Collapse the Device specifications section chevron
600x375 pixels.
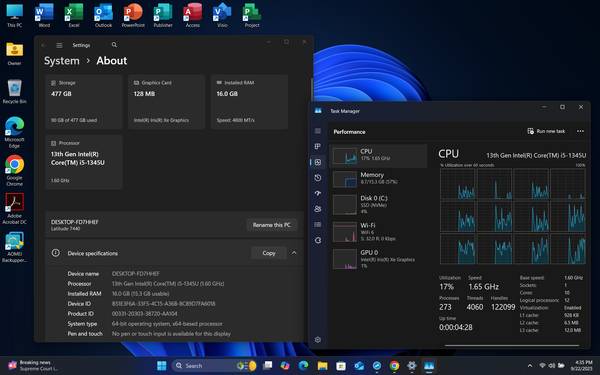point(294,253)
